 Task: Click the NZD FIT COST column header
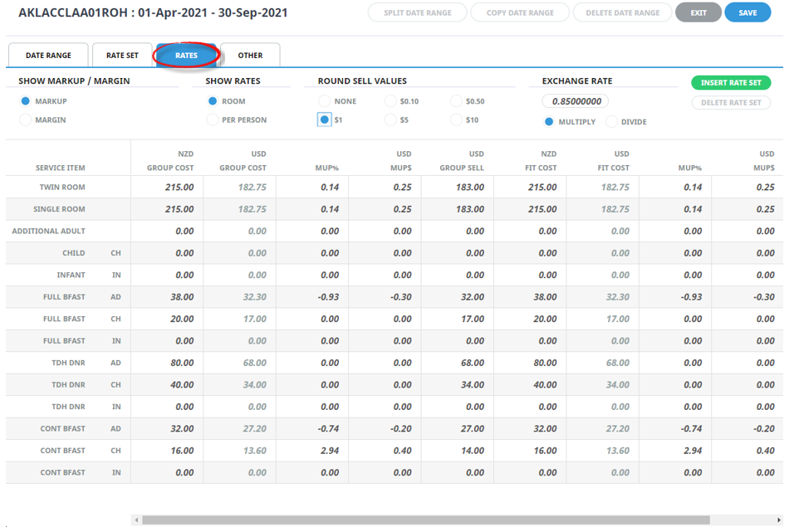(x=541, y=161)
